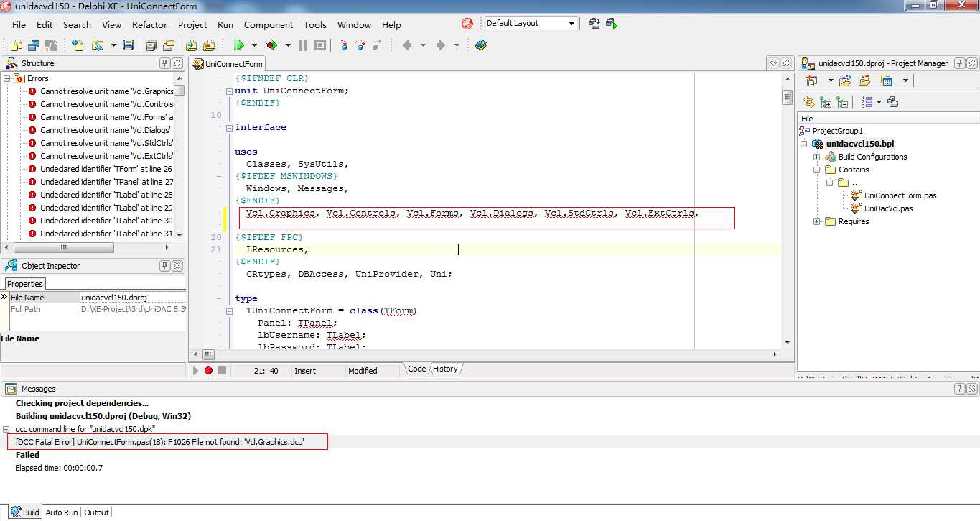Open the Tools menu
980x521 pixels.
point(315,24)
